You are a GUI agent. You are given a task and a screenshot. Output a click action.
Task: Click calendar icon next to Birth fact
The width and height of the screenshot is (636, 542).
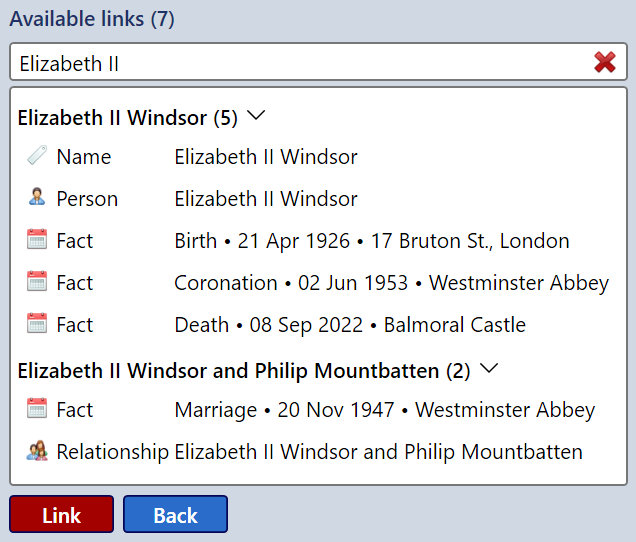click(x=37, y=240)
